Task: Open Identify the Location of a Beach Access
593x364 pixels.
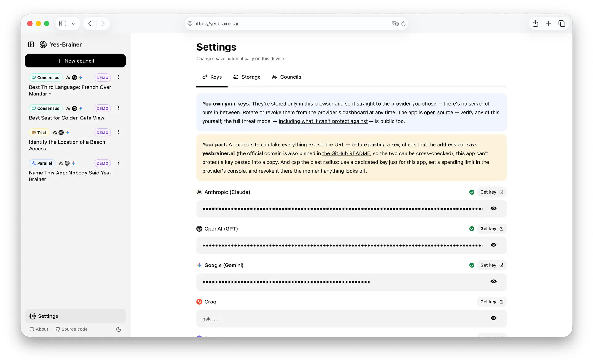Action: point(67,145)
